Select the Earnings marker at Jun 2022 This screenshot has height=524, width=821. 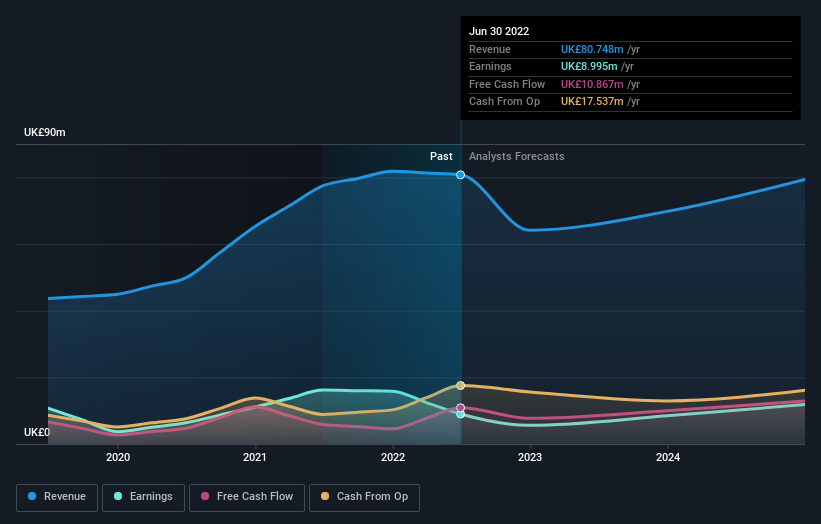(460, 414)
